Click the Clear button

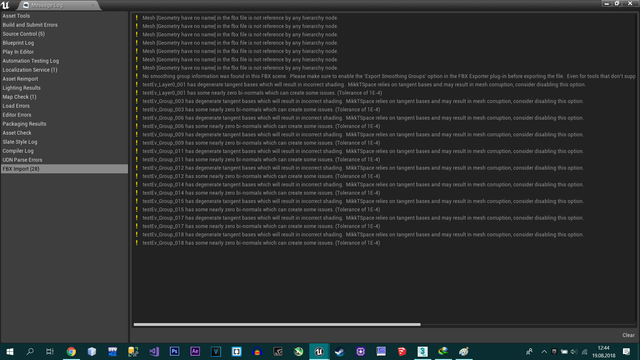pos(628,335)
